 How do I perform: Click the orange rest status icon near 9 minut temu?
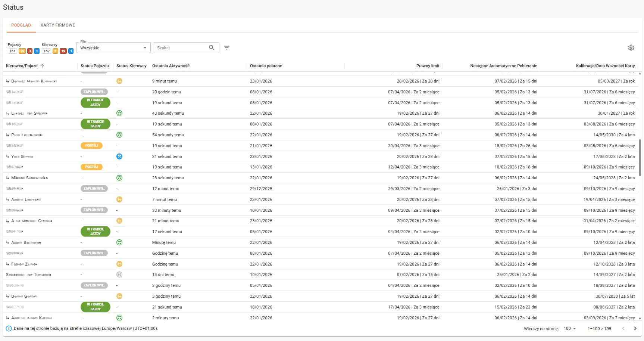point(119,81)
